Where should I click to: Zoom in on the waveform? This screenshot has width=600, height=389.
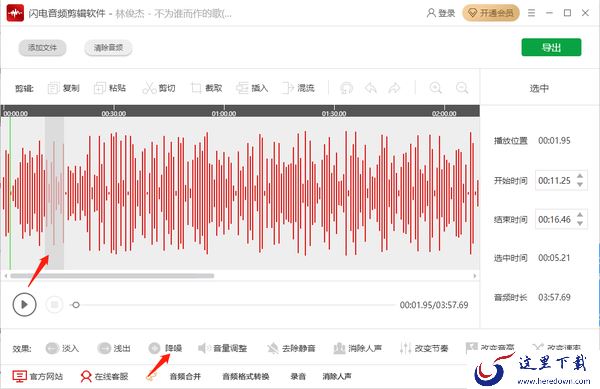(x=435, y=88)
